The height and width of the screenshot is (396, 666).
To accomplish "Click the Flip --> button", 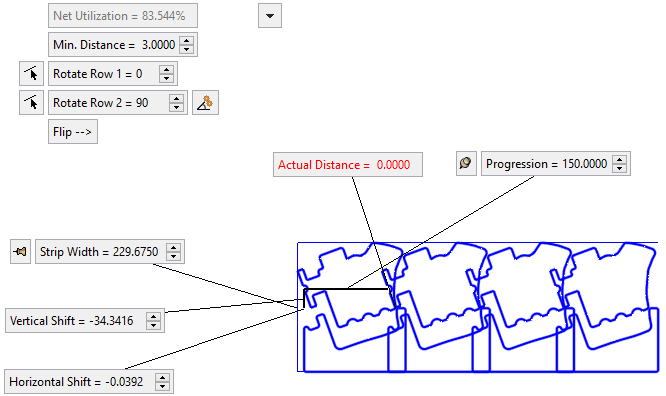I will tap(73, 132).
